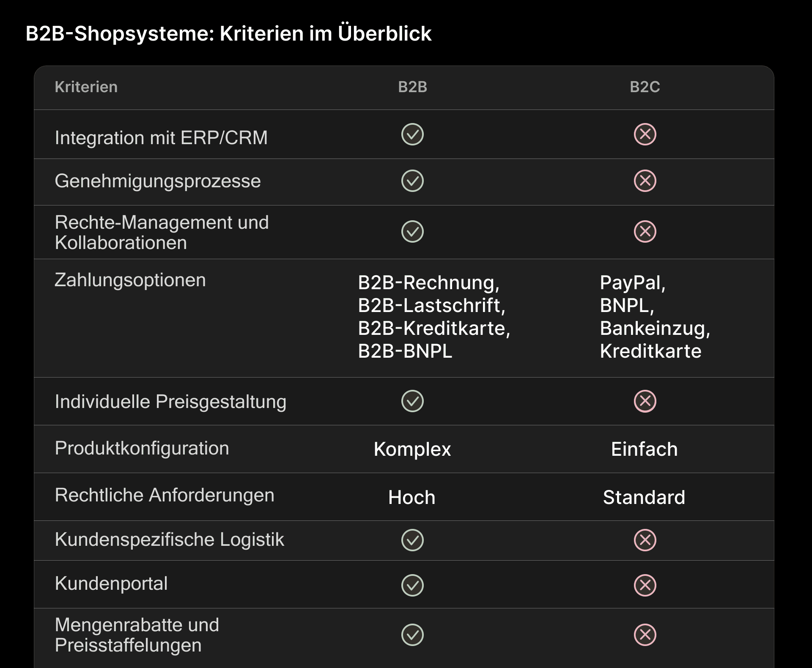Click the B2B checkmark for Integration mit ERP/CRM
This screenshot has width=812, height=668.
click(412, 134)
